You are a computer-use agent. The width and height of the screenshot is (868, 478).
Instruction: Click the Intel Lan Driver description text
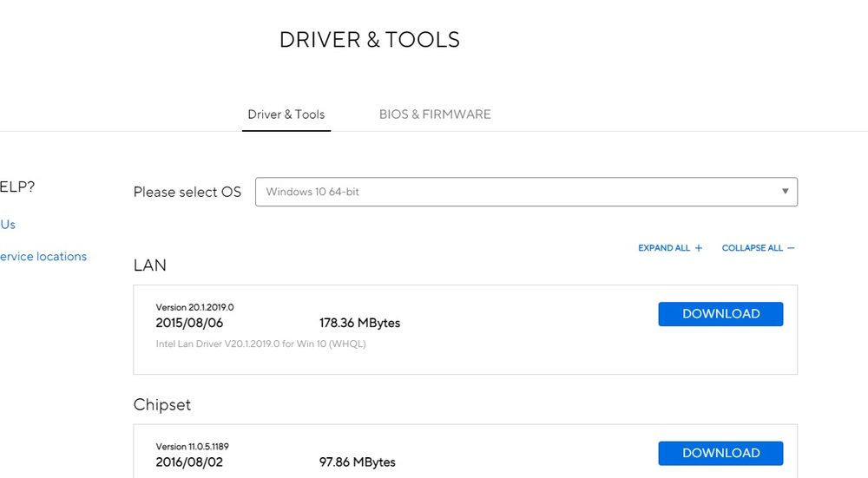(x=260, y=344)
